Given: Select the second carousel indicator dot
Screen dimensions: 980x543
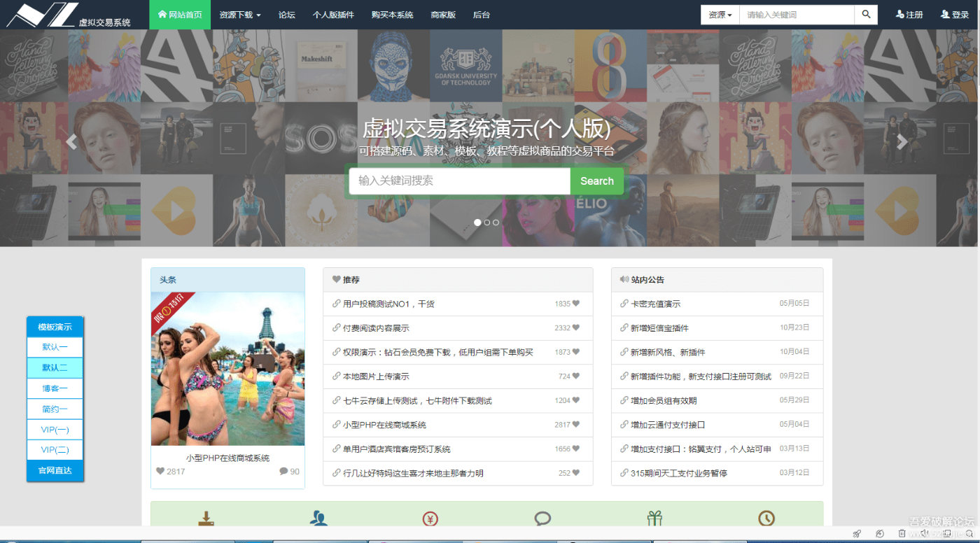Looking at the screenshot, I should [487, 223].
